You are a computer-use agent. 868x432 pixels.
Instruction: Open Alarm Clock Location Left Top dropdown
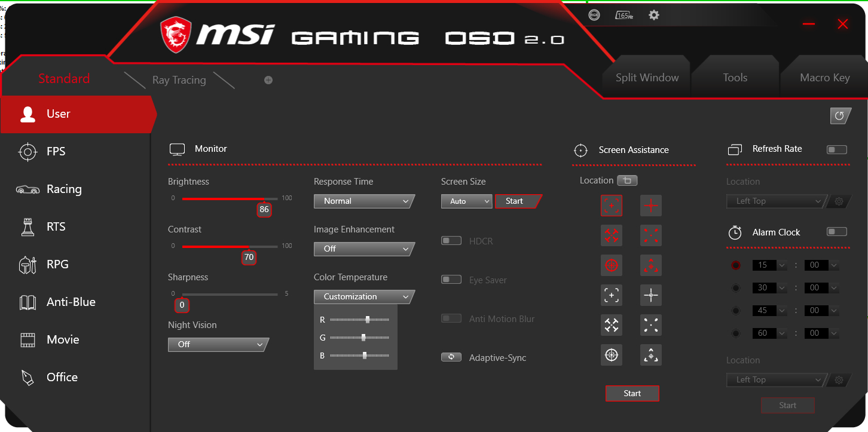[x=776, y=380]
